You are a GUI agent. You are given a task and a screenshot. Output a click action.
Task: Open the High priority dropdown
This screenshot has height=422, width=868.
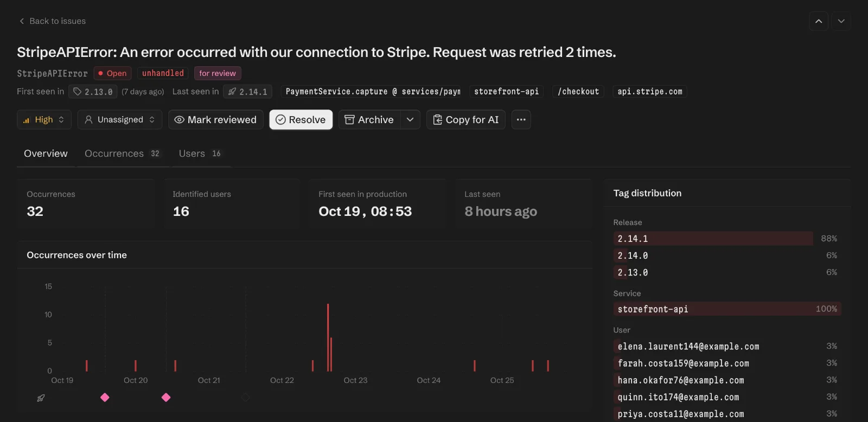coord(44,120)
